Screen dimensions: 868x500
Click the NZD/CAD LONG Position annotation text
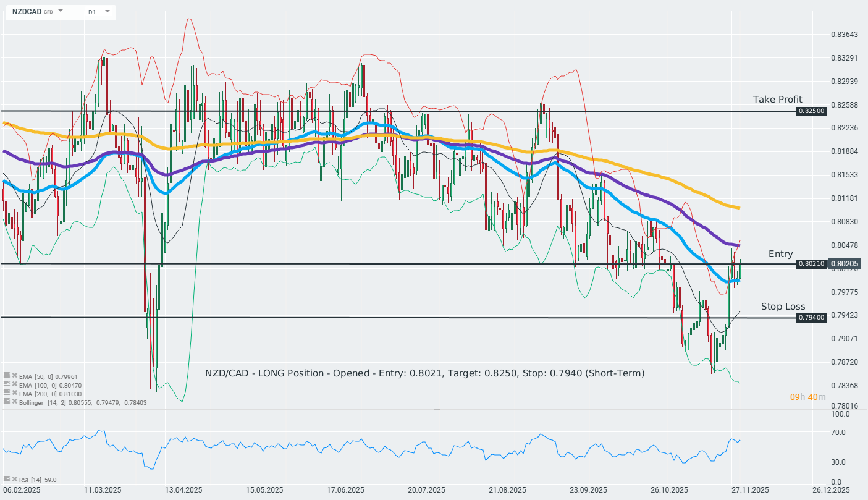pos(425,373)
